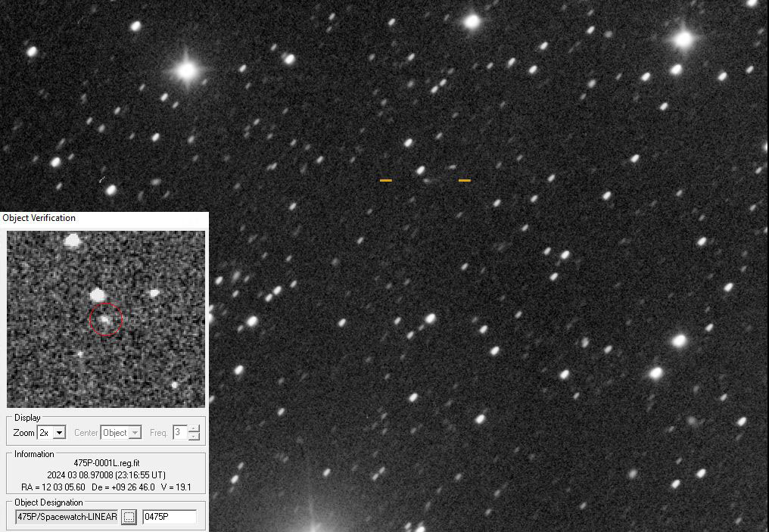Image resolution: width=769 pixels, height=532 pixels.
Task: Click the left orange tick marker
Action: coord(386,181)
